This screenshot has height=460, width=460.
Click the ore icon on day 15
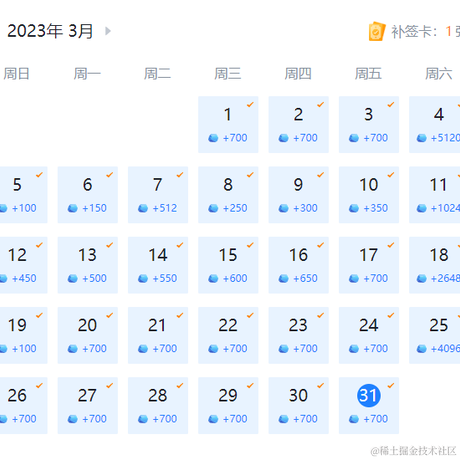click(213, 279)
